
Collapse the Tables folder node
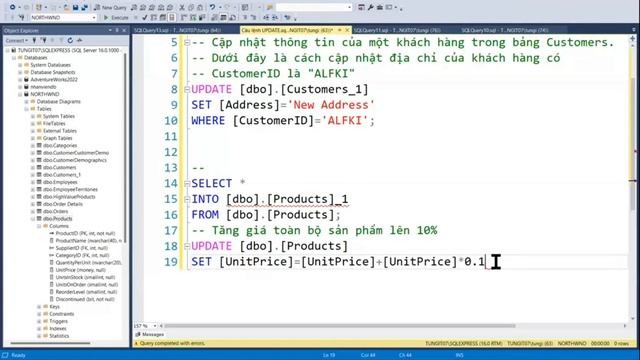pos(27,109)
